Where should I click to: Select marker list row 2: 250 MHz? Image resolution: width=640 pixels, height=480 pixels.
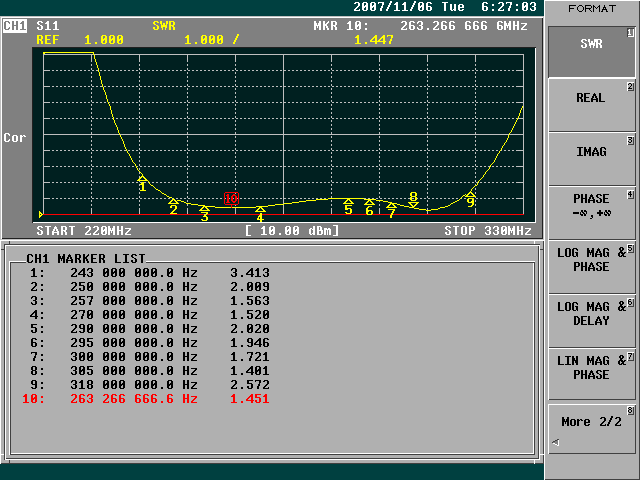149,287
